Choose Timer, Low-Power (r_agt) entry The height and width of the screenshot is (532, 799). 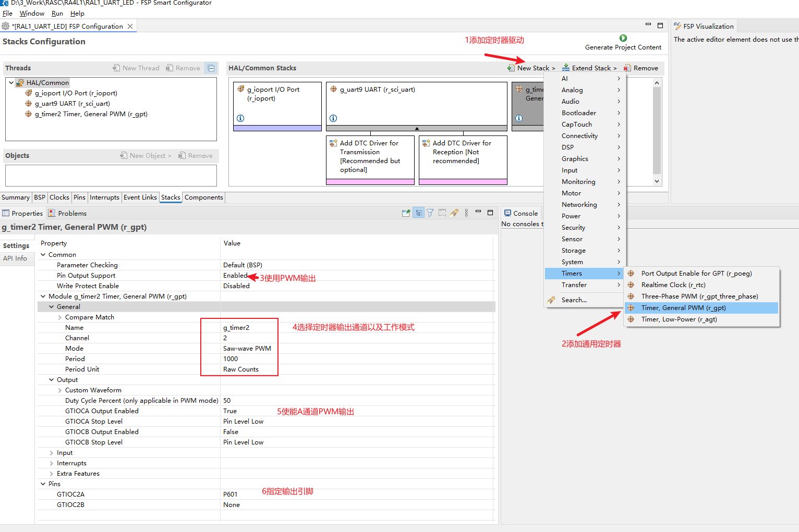701,319
